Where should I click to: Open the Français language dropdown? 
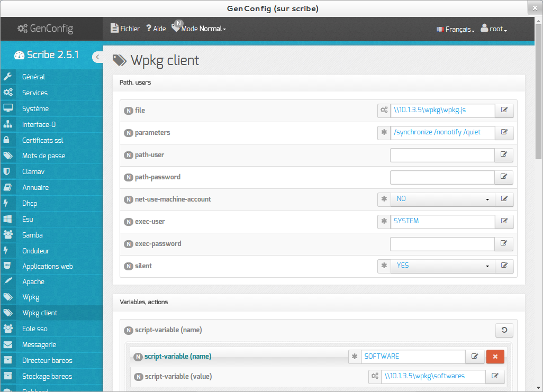pos(455,30)
